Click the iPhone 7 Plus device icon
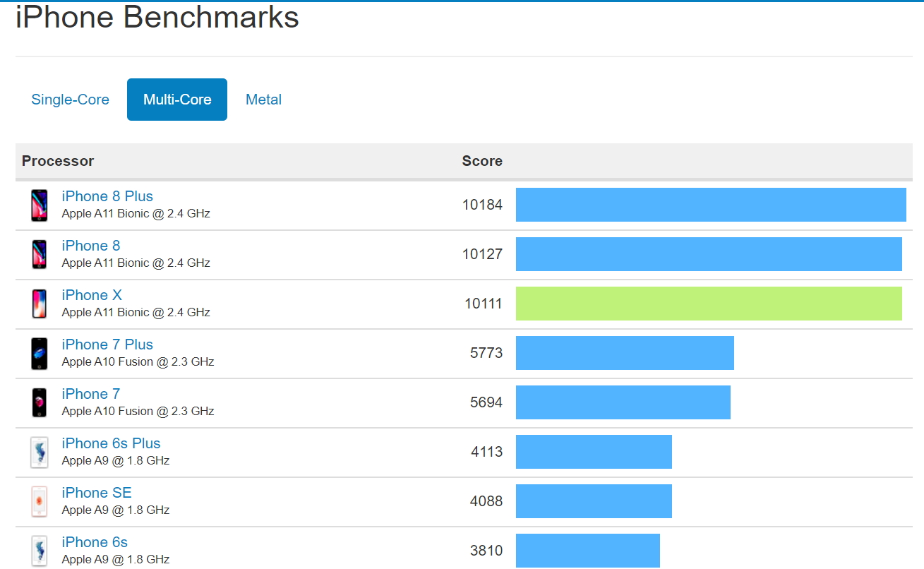924x569 pixels. pyautogui.click(x=40, y=354)
